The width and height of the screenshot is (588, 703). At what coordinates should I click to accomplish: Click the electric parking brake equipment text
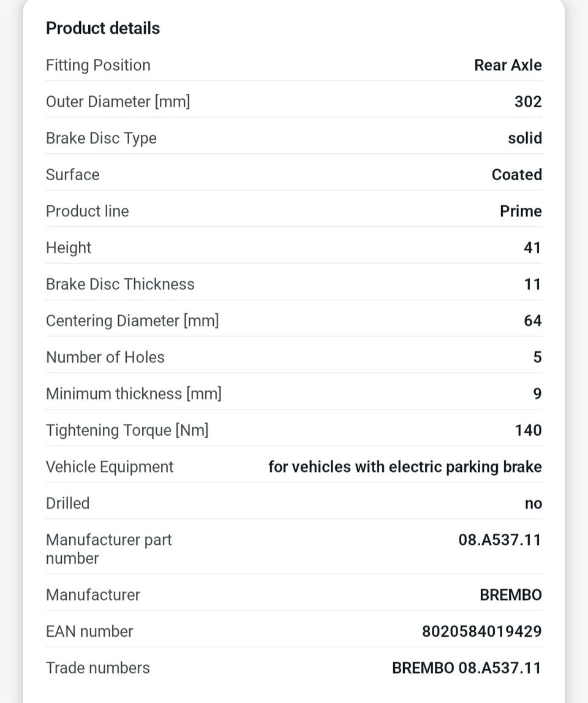click(405, 466)
